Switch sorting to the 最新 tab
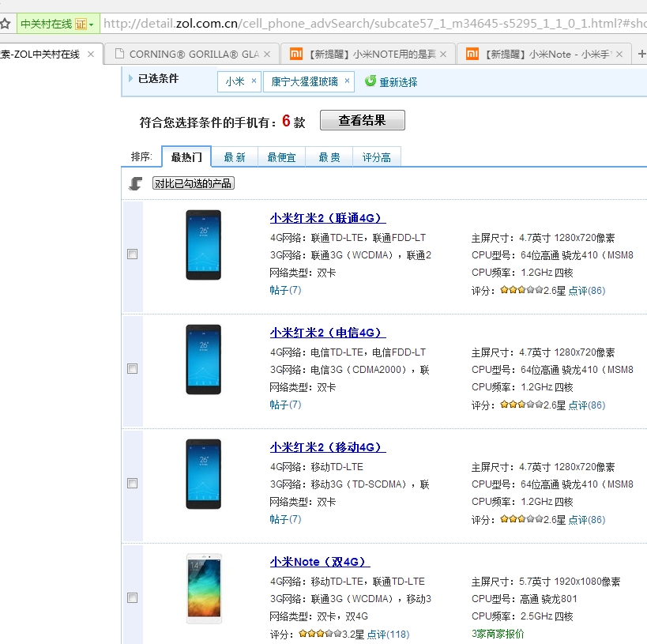This screenshot has height=644, width=647. (235, 156)
